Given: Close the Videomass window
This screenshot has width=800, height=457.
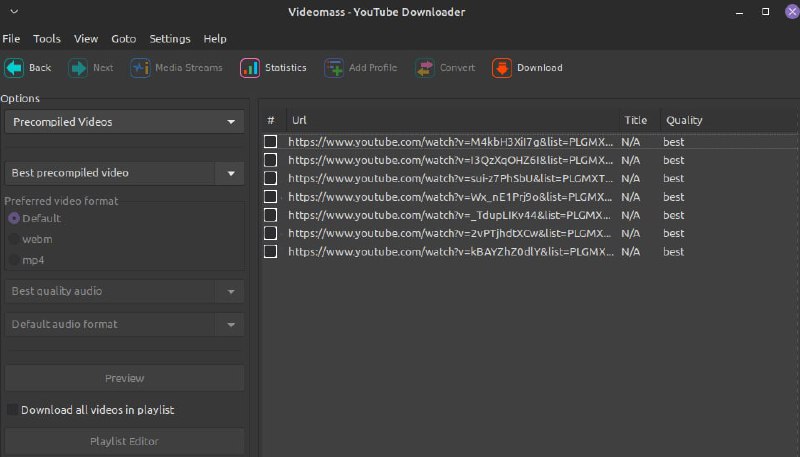Looking at the screenshot, I should point(792,11).
